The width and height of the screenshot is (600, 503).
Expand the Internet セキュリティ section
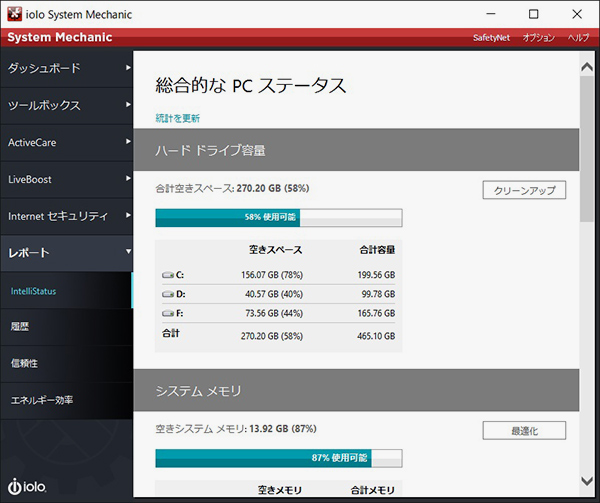66,216
